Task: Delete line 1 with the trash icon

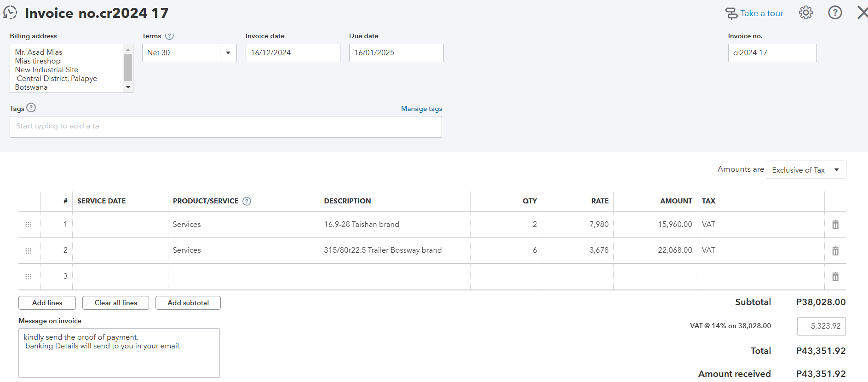Action: [835, 225]
